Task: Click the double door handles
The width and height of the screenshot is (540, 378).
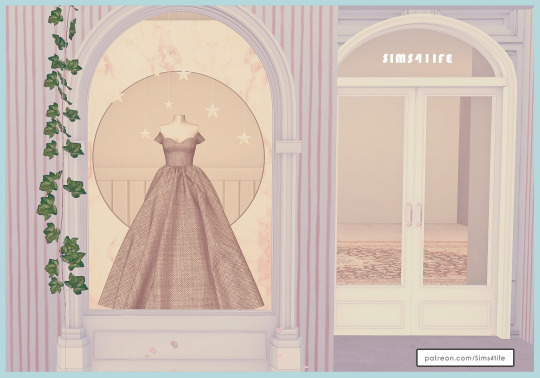Action: click(x=414, y=215)
